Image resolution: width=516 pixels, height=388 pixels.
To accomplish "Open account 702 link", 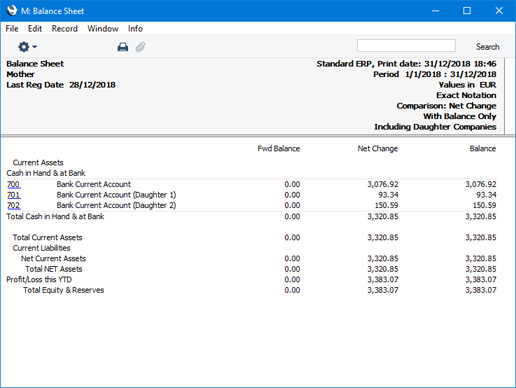I will point(13,205).
